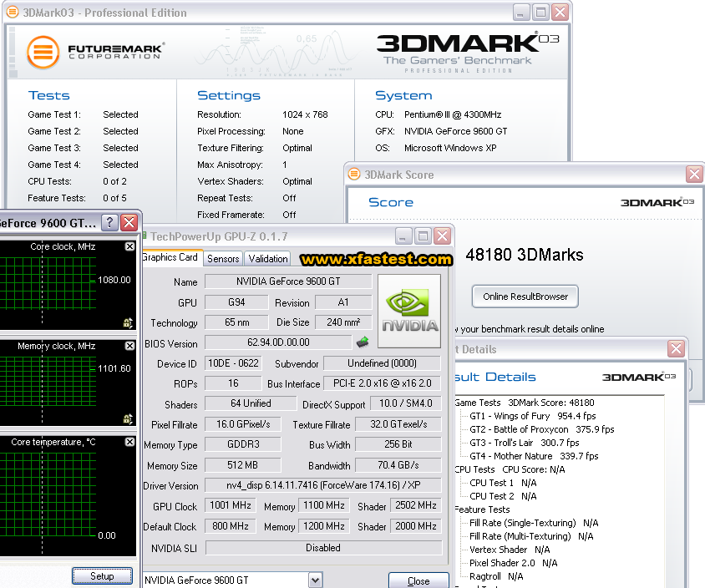Click the NVIDIA SLI Disabled field

[x=323, y=548]
